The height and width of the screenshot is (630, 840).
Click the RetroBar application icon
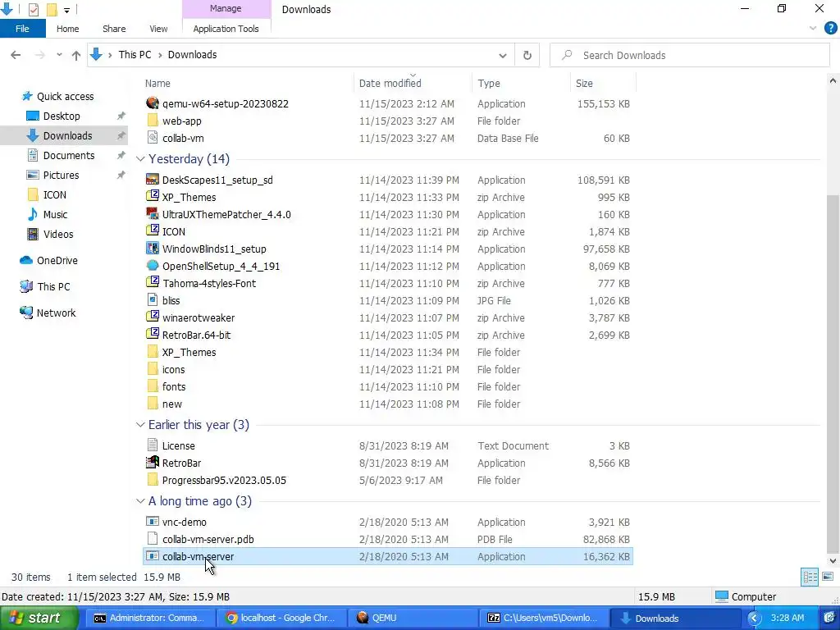tap(153, 463)
